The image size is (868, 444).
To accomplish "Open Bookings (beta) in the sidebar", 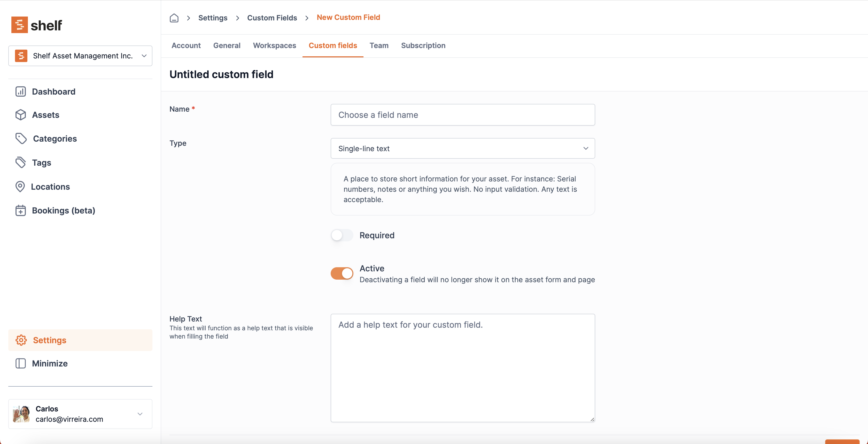I will click(63, 210).
